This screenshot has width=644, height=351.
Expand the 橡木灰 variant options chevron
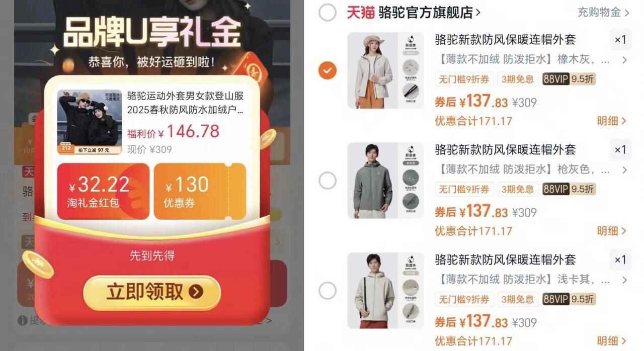(624, 60)
